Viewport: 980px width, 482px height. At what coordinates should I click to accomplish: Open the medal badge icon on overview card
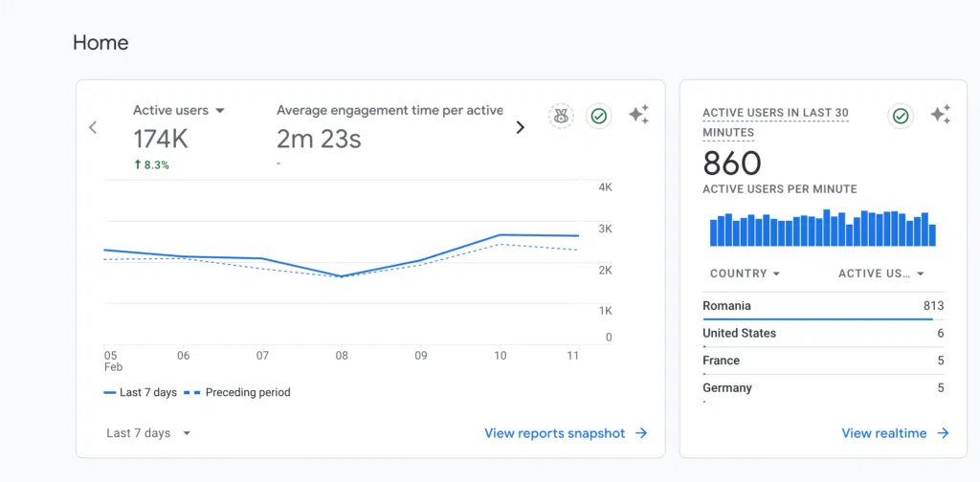(561, 116)
